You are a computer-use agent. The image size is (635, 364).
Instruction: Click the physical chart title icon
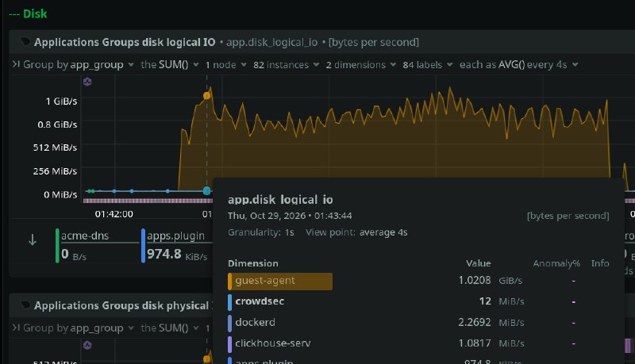(25, 305)
